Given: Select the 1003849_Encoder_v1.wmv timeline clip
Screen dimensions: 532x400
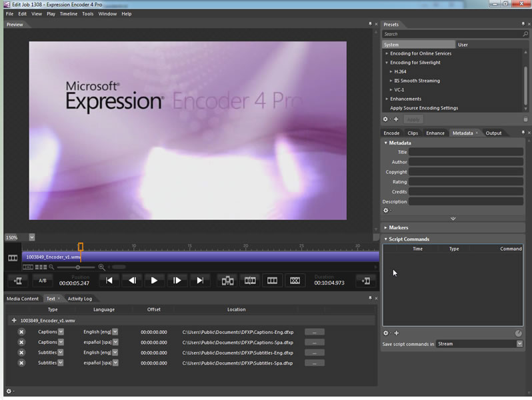Looking at the screenshot, I should tap(201, 257).
